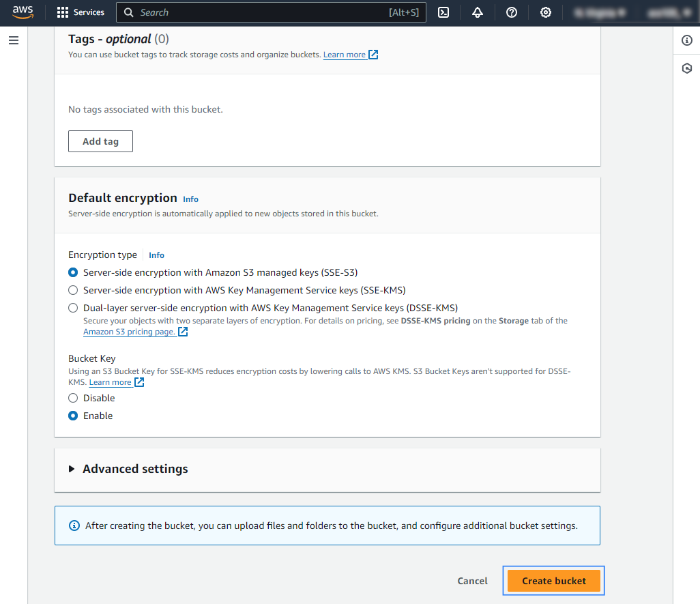Viewport: 700px width, 604px height.
Task: Choose Dual-layer DSSE-KMS encryption
Action: pyautogui.click(x=73, y=308)
